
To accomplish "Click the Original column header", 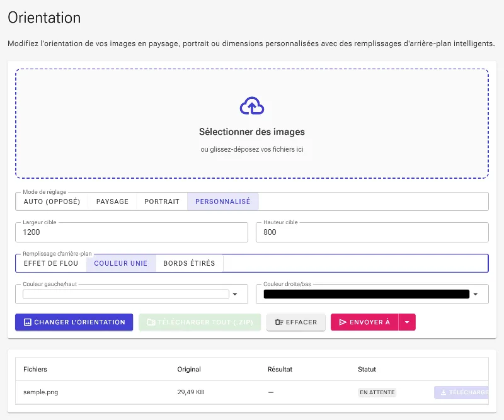I will [189, 369].
